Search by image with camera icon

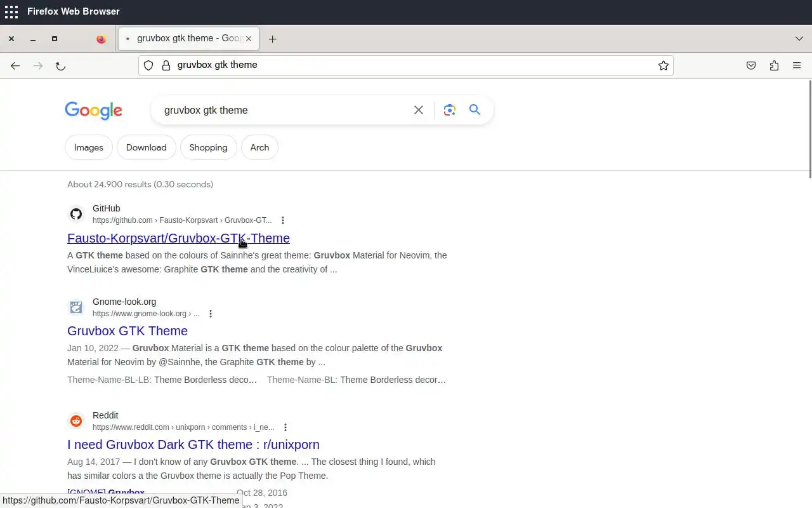[450, 110]
